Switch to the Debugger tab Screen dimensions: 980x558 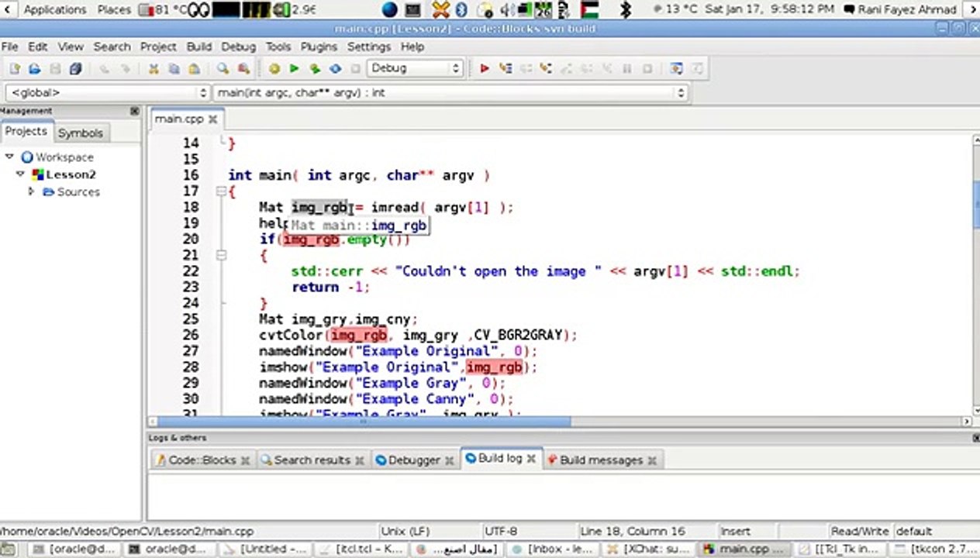coord(413,460)
